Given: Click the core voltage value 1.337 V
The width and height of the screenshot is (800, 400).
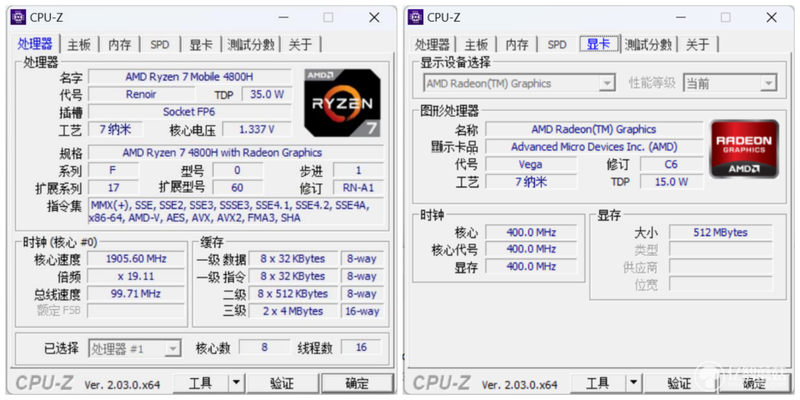Looking at the screenshot, I should pos(257,130).
